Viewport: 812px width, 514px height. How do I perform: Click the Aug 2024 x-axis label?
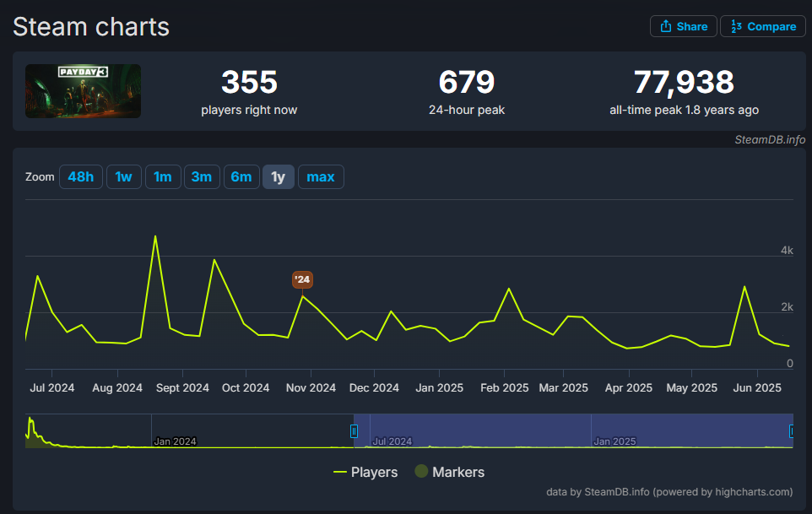pos(117,387)
